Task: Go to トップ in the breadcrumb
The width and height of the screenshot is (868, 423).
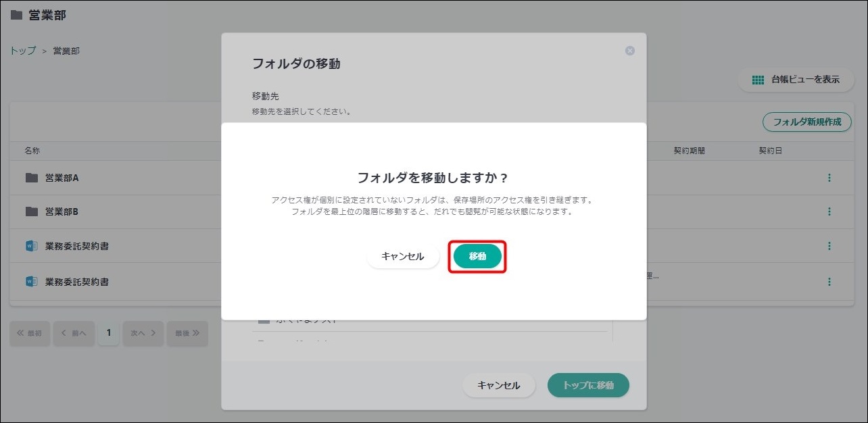Action: click(23, 51)
